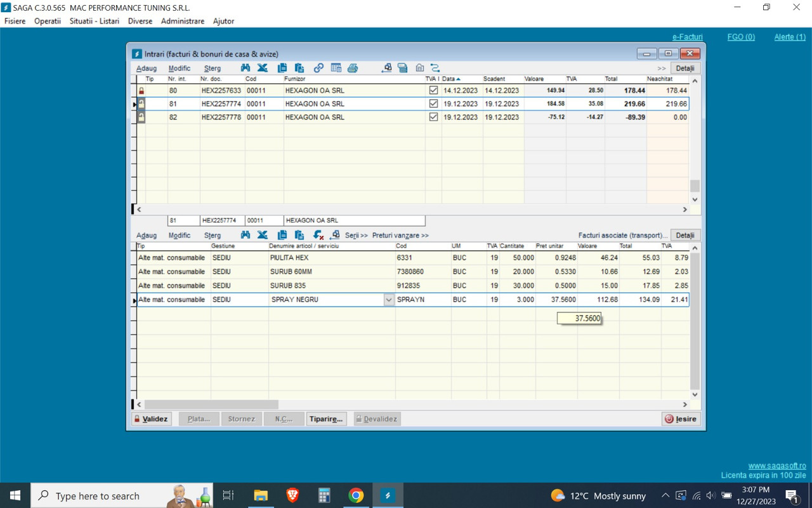
Task: Click the arrow with red X icon in lower toolbar
Action: [318, 235]
